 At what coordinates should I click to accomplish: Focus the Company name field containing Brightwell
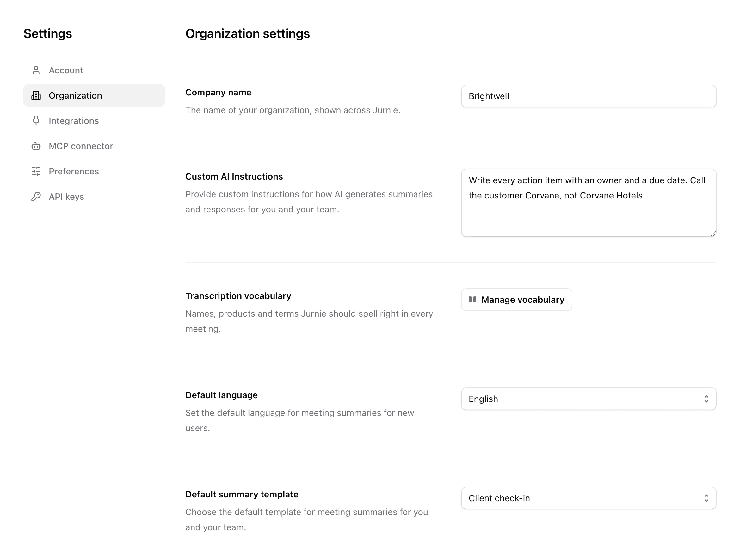[x=589, y=96]
